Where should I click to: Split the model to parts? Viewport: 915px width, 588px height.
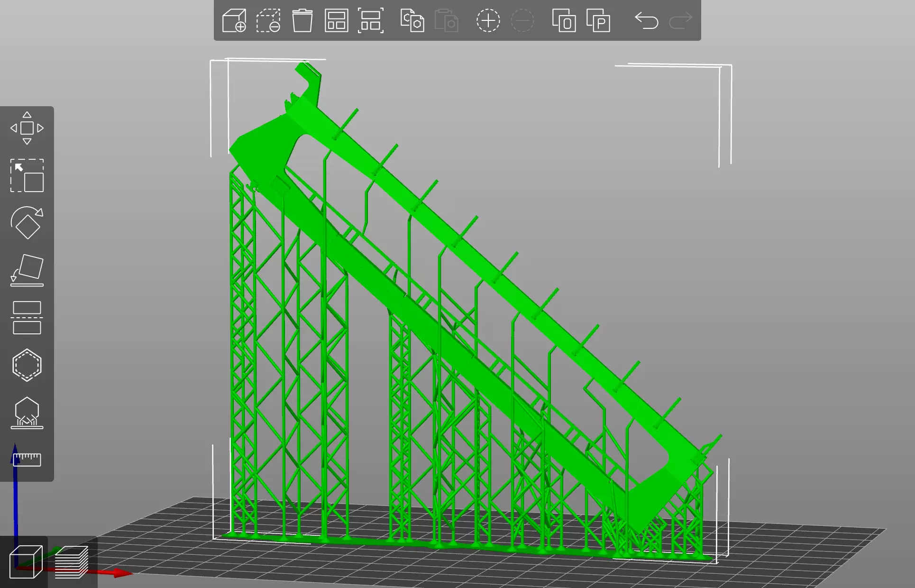598,21
